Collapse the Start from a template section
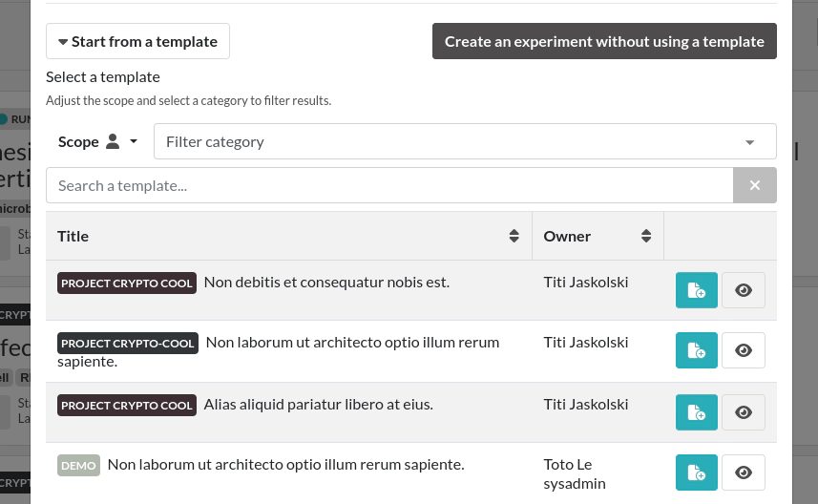 click(137, 41)
